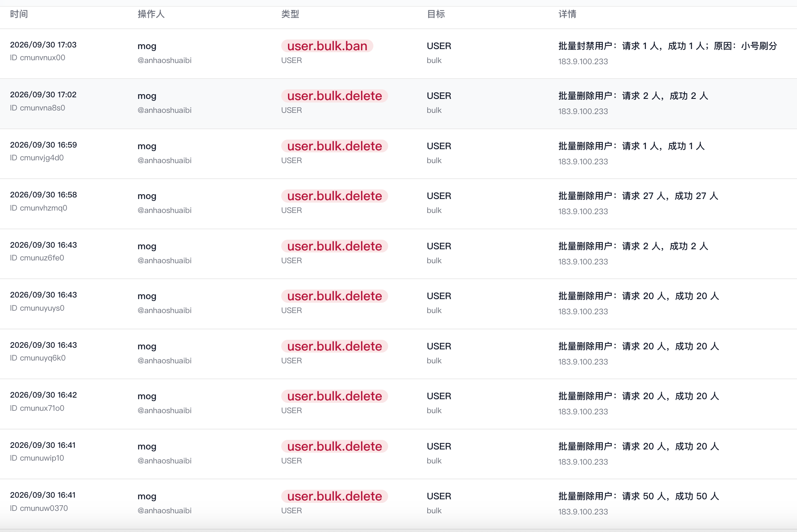Click the 目标 column header
The height and width of the screenshot is (532, 797).
[x=436, y=14]
